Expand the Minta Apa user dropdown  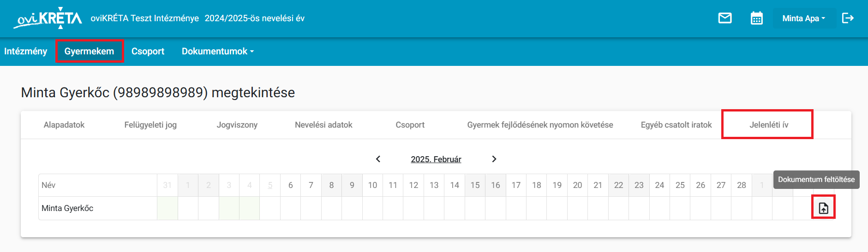[804, 18]
